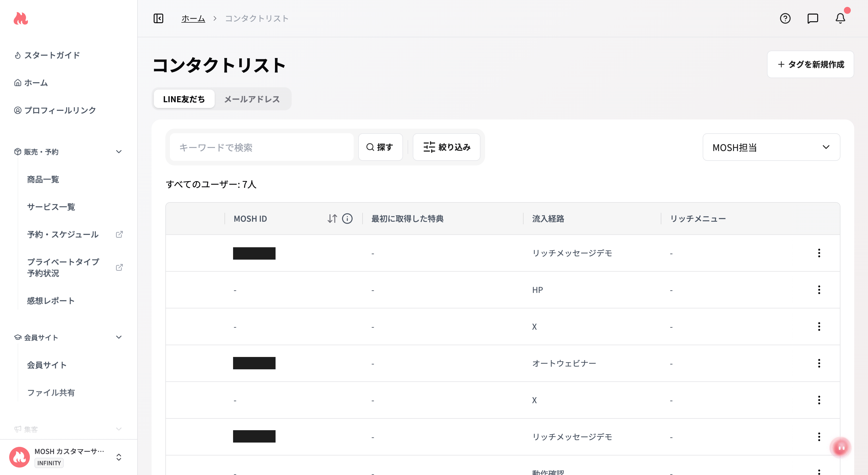
Task: Open the external link icon next to プライベートタイプ予約状況
Action: 119,268
